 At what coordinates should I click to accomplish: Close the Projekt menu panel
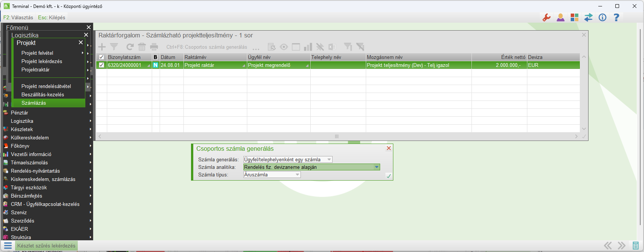coord(81,42)
